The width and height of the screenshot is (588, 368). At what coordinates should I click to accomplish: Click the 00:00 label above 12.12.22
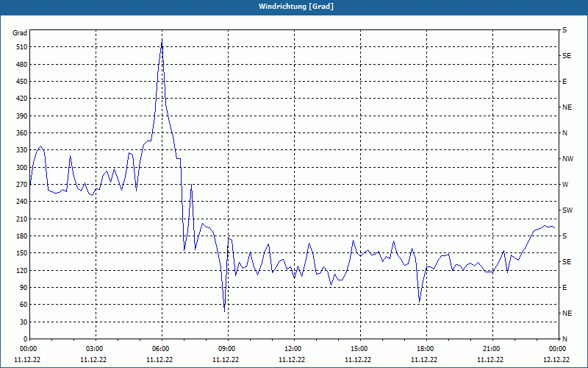coord(558,348)
